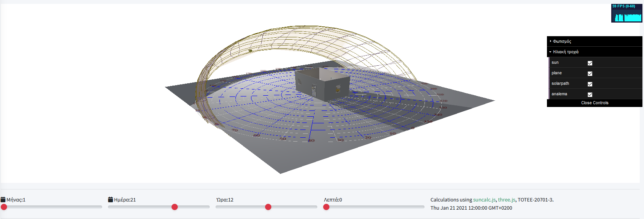
Task: Disable the plane checkbox
Action: click(590, 74)
